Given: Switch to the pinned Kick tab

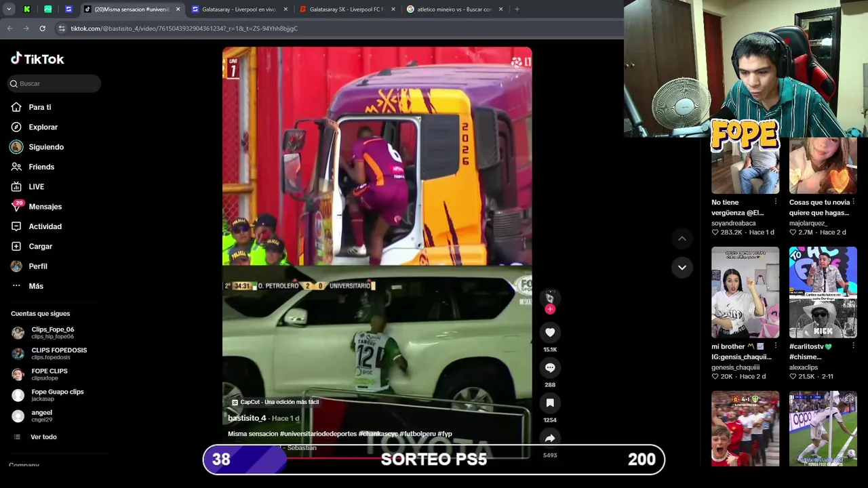Looking at the screenshot, I should (x=27, y=9).
